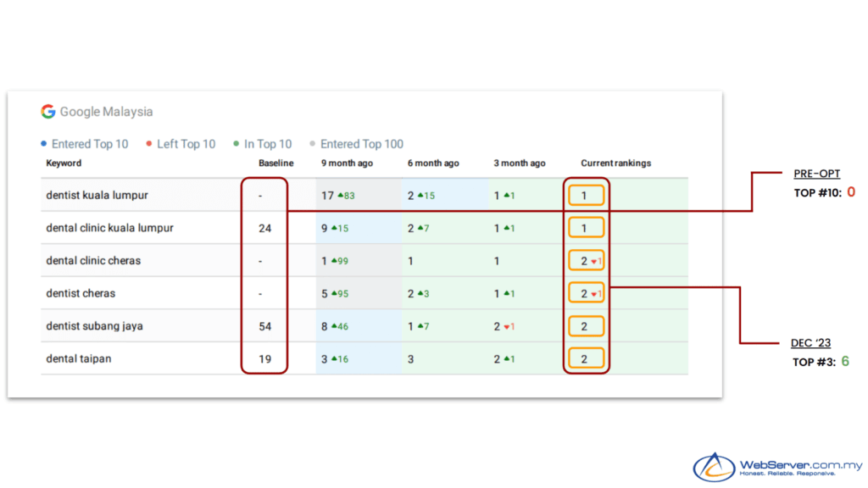Click the PRE-OPT label
Image resolution: width=868 pixels, height=488 pixels.
click(x=816, y=174)
